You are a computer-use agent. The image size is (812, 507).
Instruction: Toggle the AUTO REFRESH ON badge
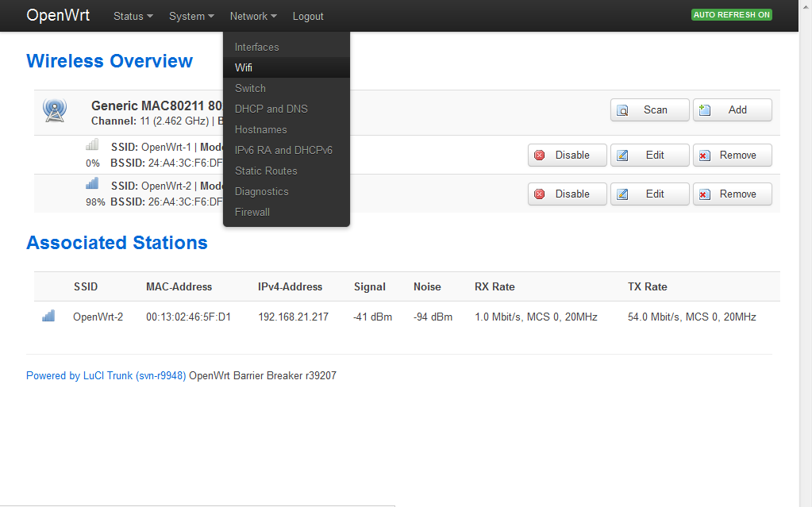(732, 14)
